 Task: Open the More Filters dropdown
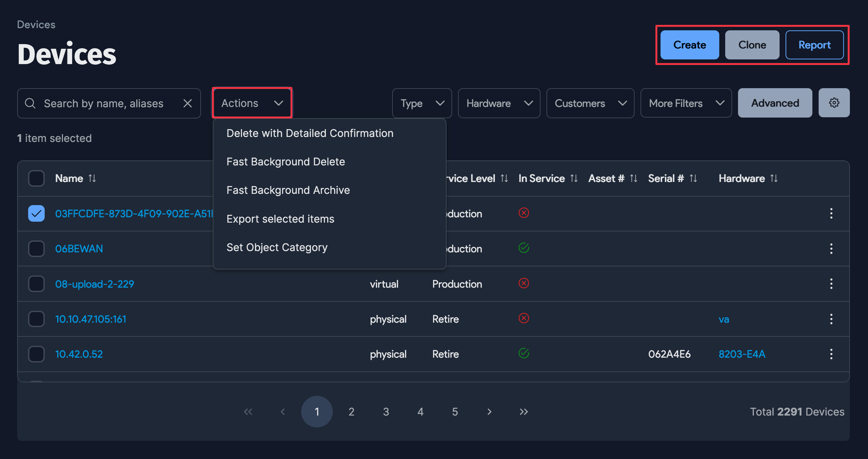pos(686,103)
